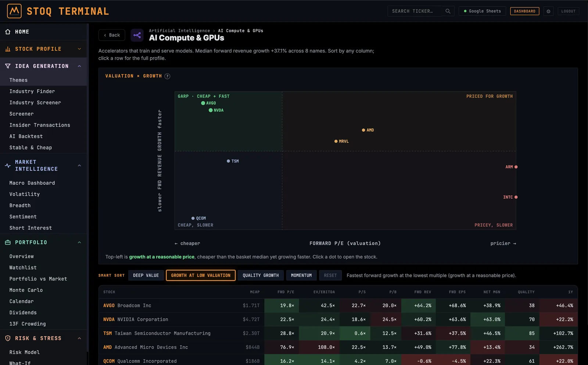Click the AMD dot on the scatter chart
Image resolution: width=588 pixels, height=365 pixels.
(363, 130)
